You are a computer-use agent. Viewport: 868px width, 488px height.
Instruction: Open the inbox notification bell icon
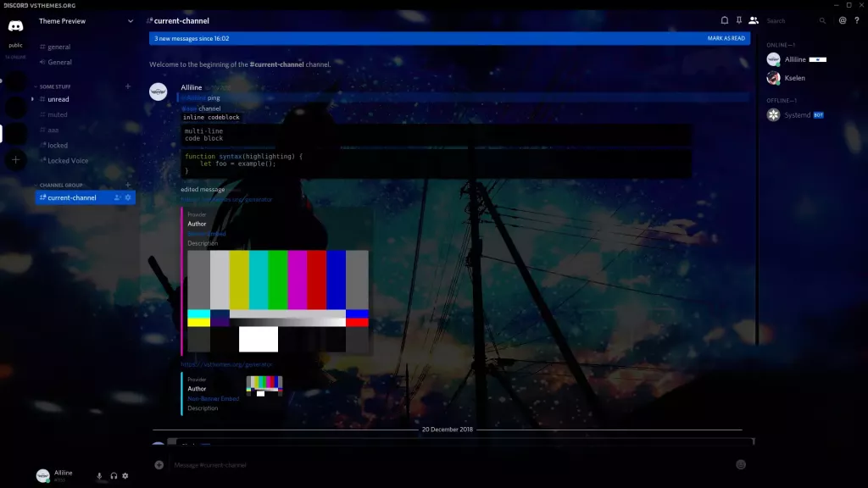pyautogui.click(x=725, y=20)
